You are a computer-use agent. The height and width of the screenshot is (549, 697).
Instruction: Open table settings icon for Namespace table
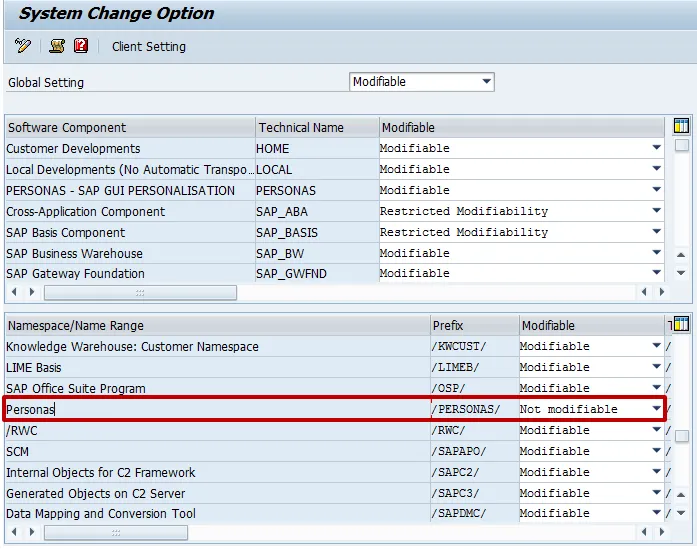point(682,324)
